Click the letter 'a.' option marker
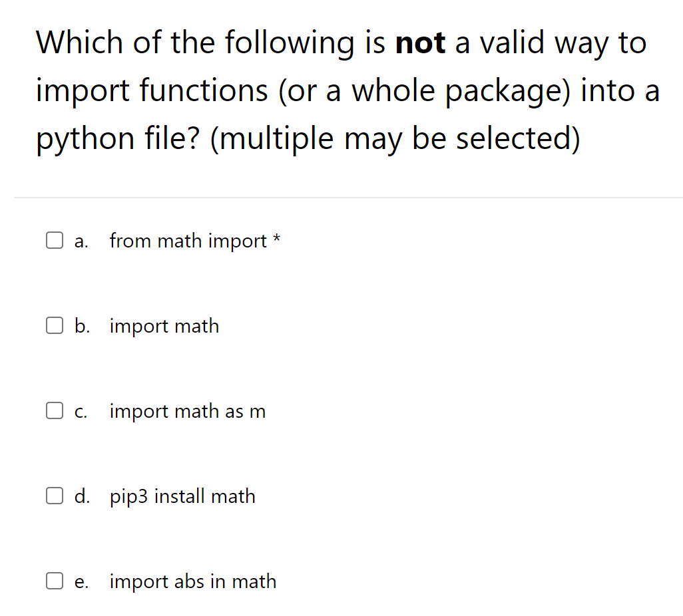This screenshot has width=683, height=616. [x=81, y=241]
